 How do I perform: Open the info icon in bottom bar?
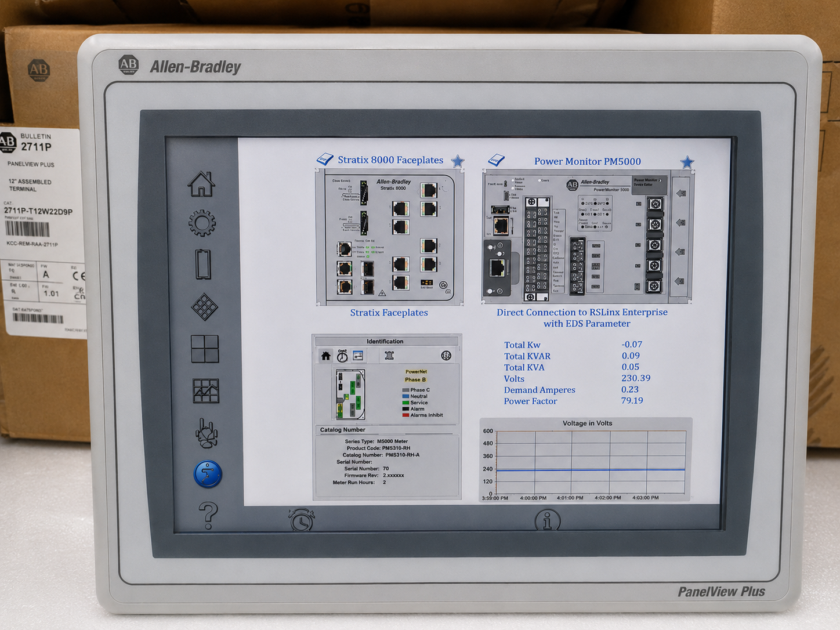[547, 520]
